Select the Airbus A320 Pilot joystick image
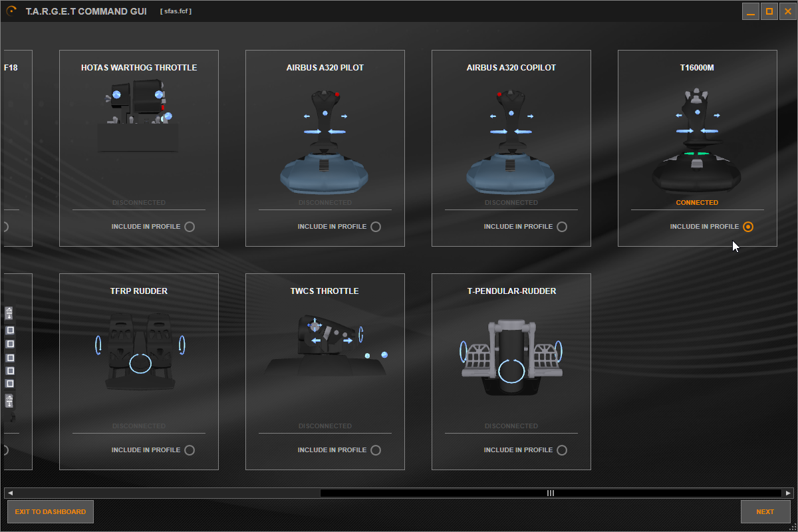Image resolution: width=798 pixels, height=532 pixels. pyautogui.click(x=325, y=140)
